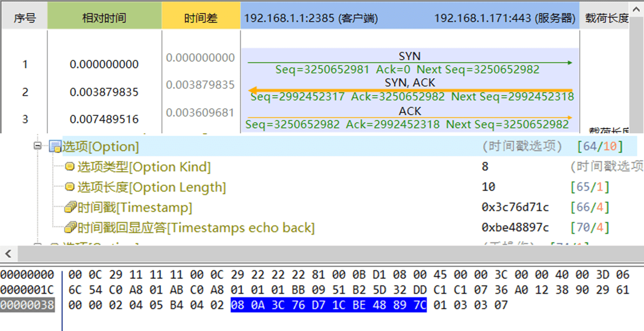
Task: Click the Seq=3250652982 text line
Action: coord(407,124)
